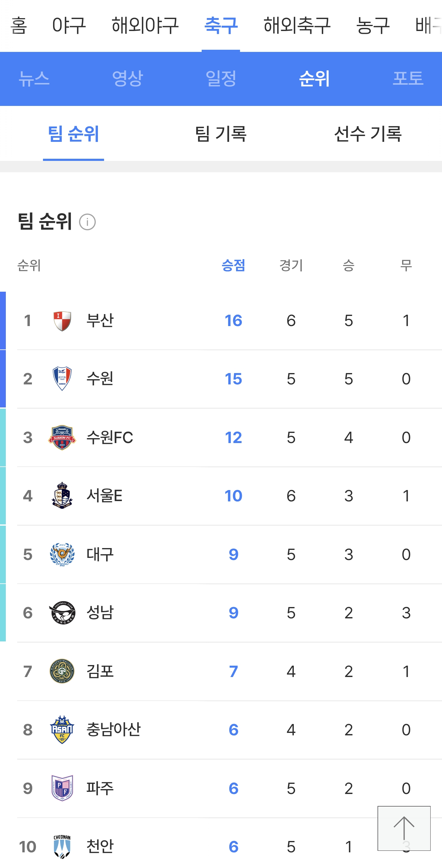Viewport: 442px width, 868px height.
Task: Tap the 부산 team crest icon
Action: [x=62, y=321]
